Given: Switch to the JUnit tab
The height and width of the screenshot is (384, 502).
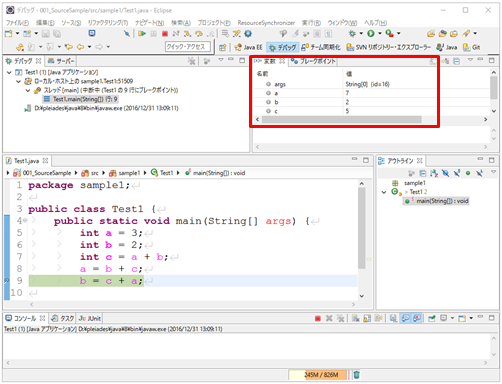Looking at the screenshot, I should click(x=90, y=318).
